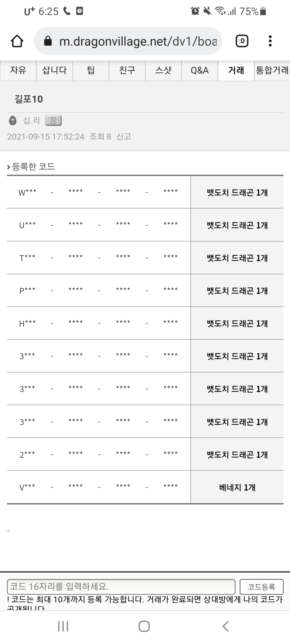This screenshot has width=290, height=644.
Task: Expand the 등록한 코드 section arrow
Action: tap(9, 167)
